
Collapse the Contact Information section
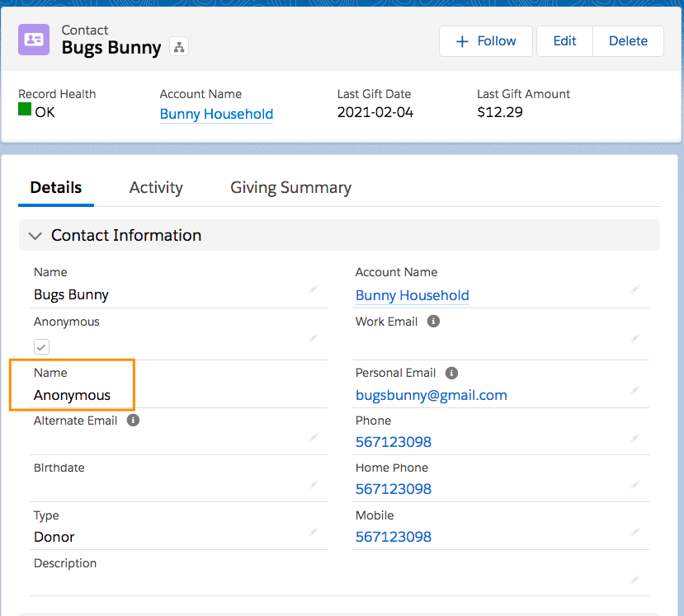35,236
